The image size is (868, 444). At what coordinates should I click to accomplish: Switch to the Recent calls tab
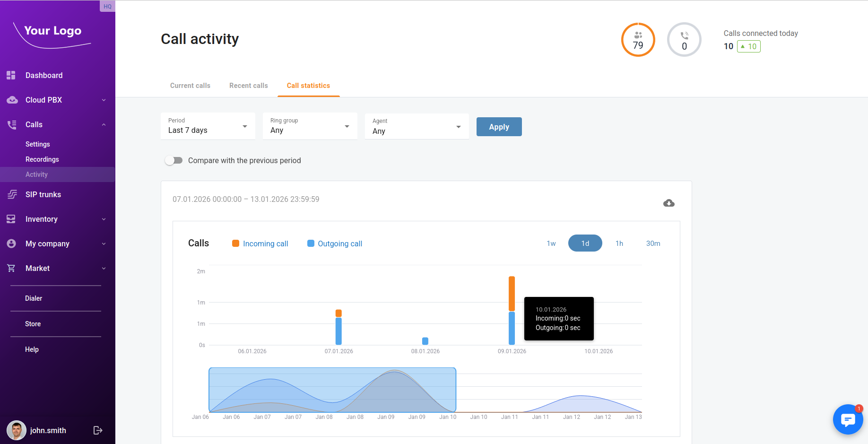(249, 86)
